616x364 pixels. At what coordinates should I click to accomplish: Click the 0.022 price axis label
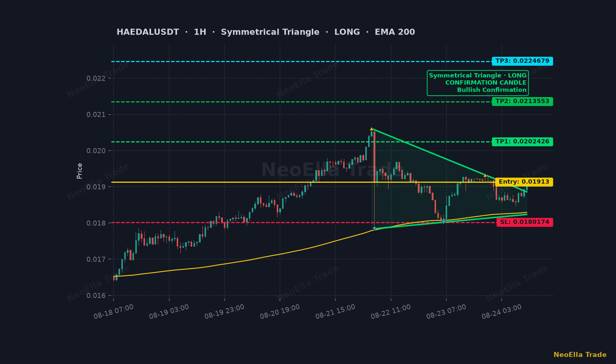pyautogui.click(x=96, y=79)
